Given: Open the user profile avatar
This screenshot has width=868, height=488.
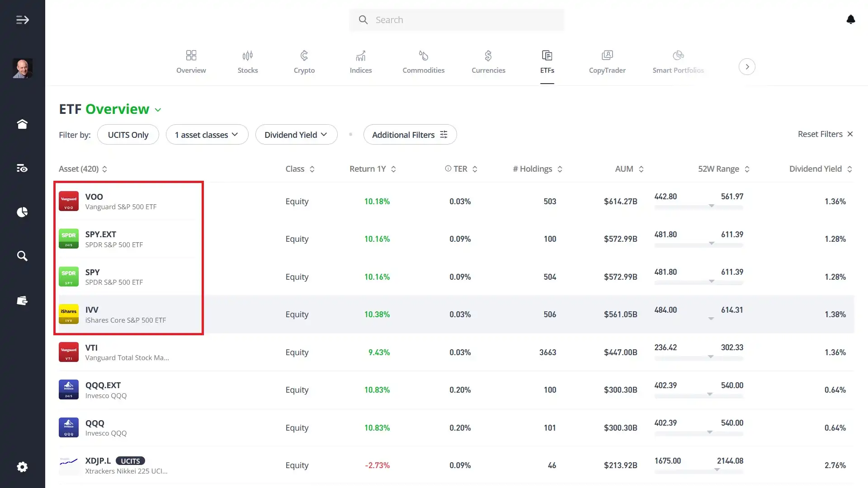Looking at the screenshot, I should 22,68.
